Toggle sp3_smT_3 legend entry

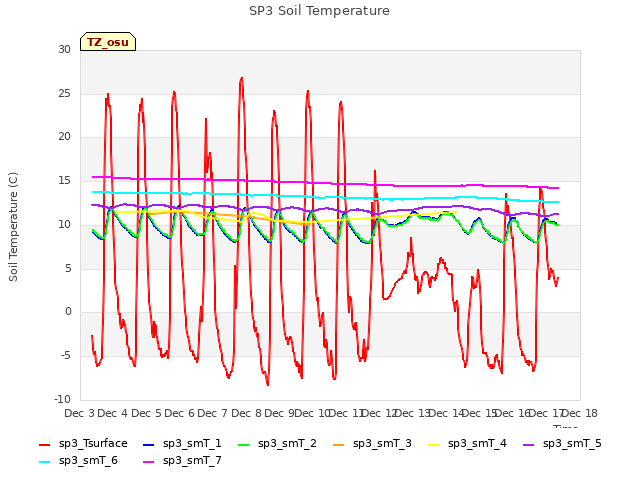tap(372, 443)
